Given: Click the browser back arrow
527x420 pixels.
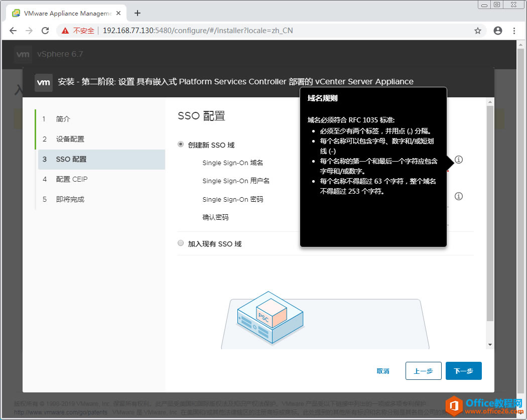Looking at the screenshot, I should pyautogui.click(x=13, y=31).
